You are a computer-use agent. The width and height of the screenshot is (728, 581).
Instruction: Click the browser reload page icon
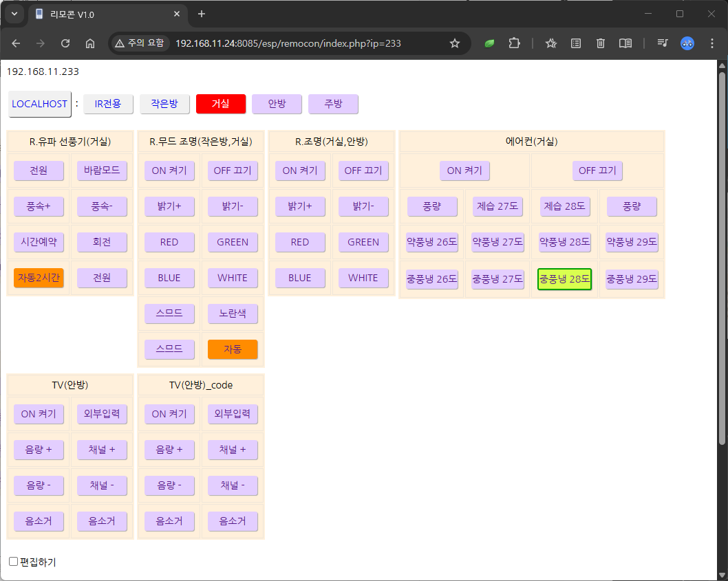[x=65, y=43]
